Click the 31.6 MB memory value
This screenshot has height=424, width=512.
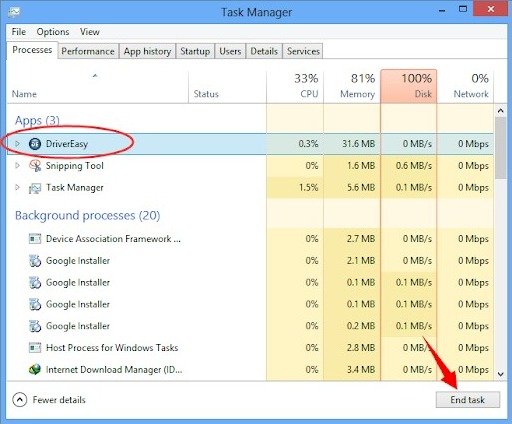pyautogui.click(x=359, y=144)
